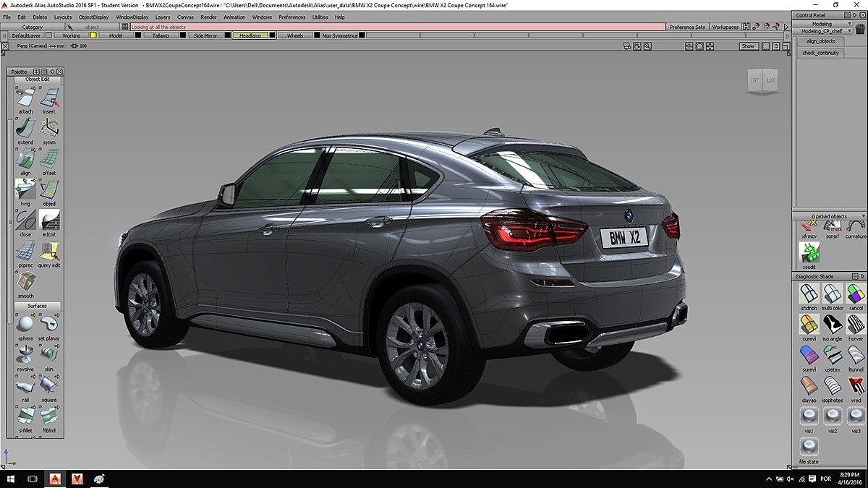The image size is (868, 488).
Task: Click the ViewCube navigation widget
Action: pos(762,81)
